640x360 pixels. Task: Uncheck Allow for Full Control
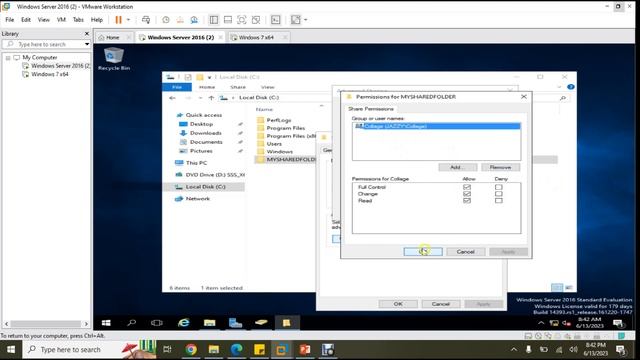coord(467,187)
